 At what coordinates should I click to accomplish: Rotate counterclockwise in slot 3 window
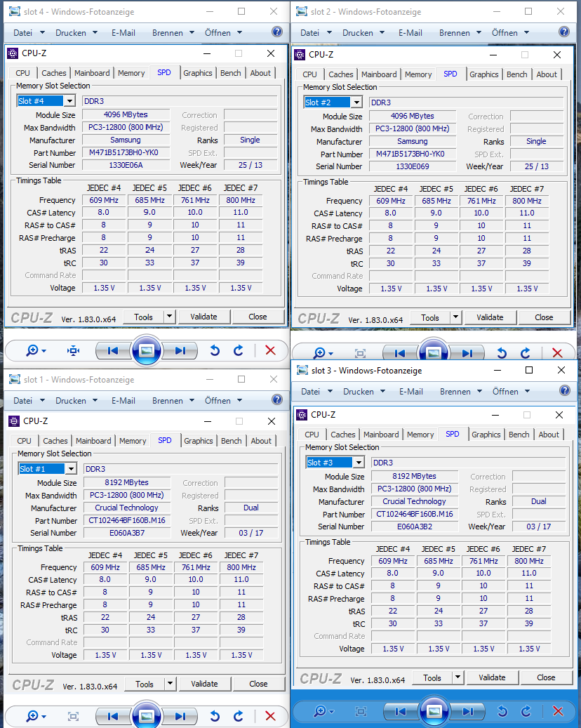point(502,711)
